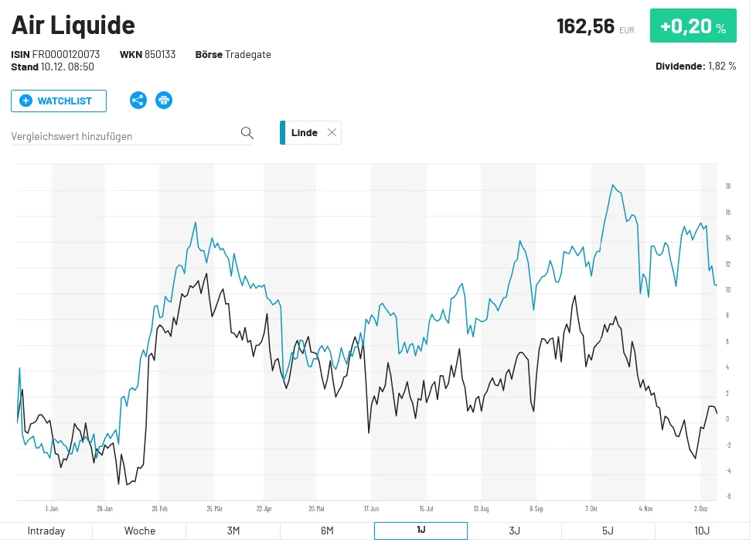Click the teal color bar on the Linde chip

pos(281,131)
